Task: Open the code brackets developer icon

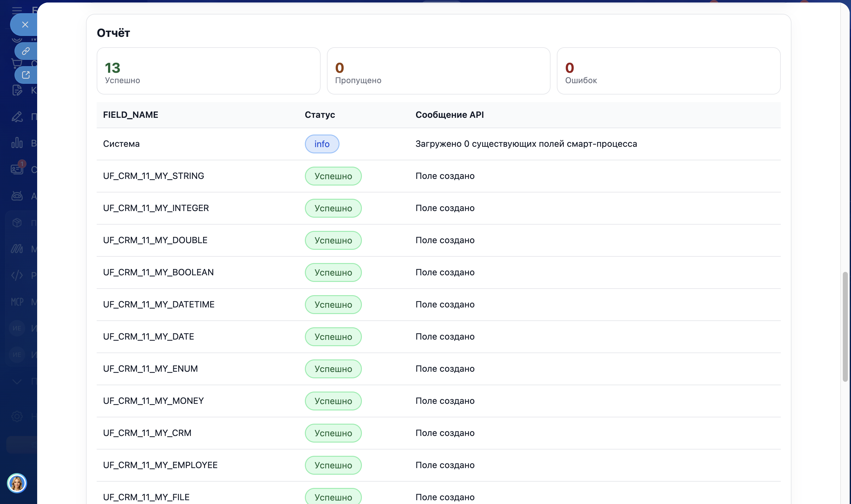Action: pos(17,275)
